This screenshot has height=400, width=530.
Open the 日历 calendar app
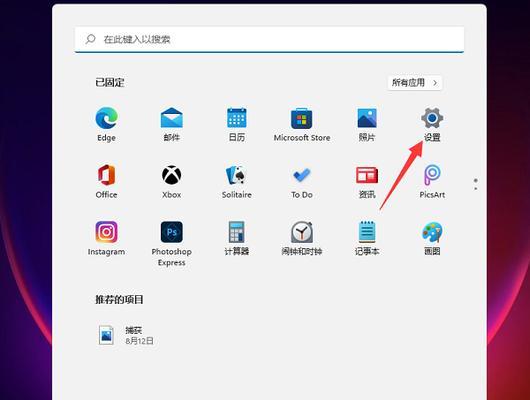click(237, 124)
